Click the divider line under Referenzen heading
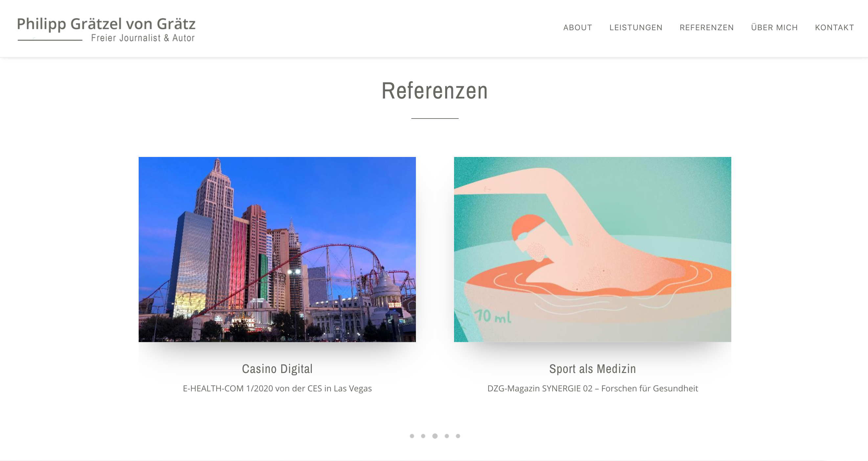868x461 pixels. [x=435, y=118]
